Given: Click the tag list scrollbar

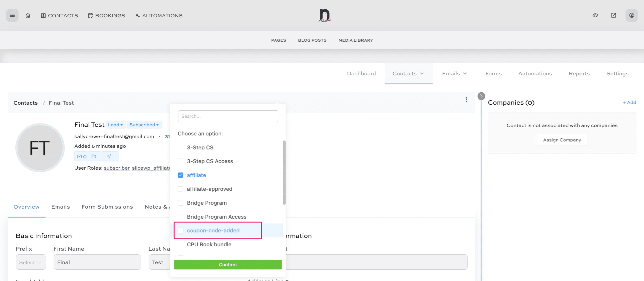Looking at the screenshot, I should 284,172.
